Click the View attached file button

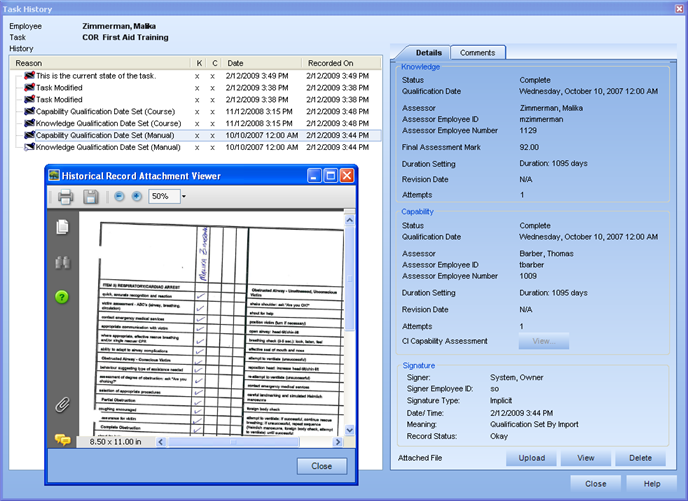coord(586,458)
